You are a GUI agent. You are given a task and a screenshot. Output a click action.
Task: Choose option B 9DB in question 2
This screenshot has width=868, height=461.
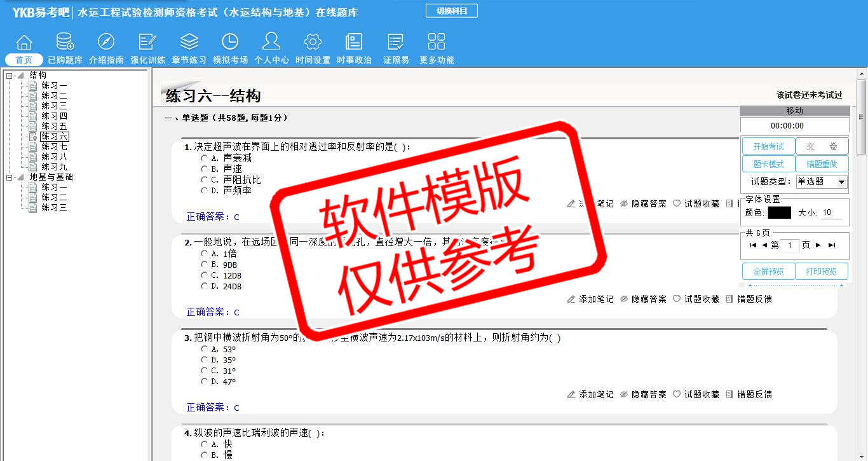click(x=204, y=265)
